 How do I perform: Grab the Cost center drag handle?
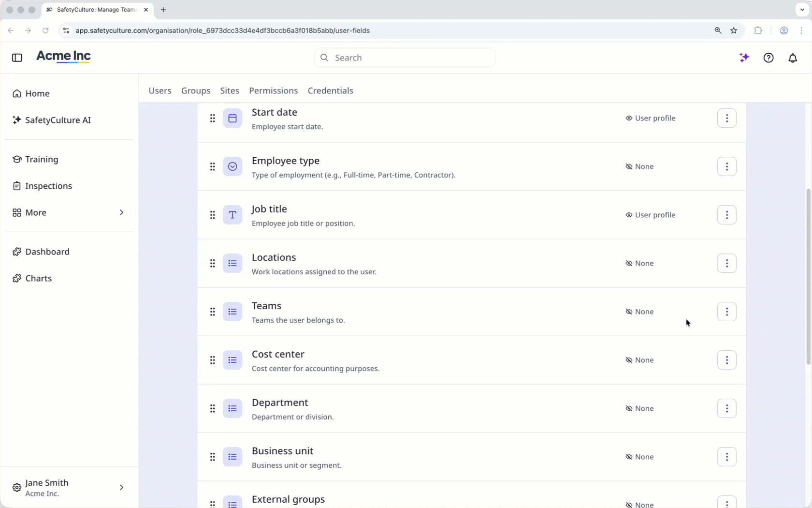tap(212, 360)
